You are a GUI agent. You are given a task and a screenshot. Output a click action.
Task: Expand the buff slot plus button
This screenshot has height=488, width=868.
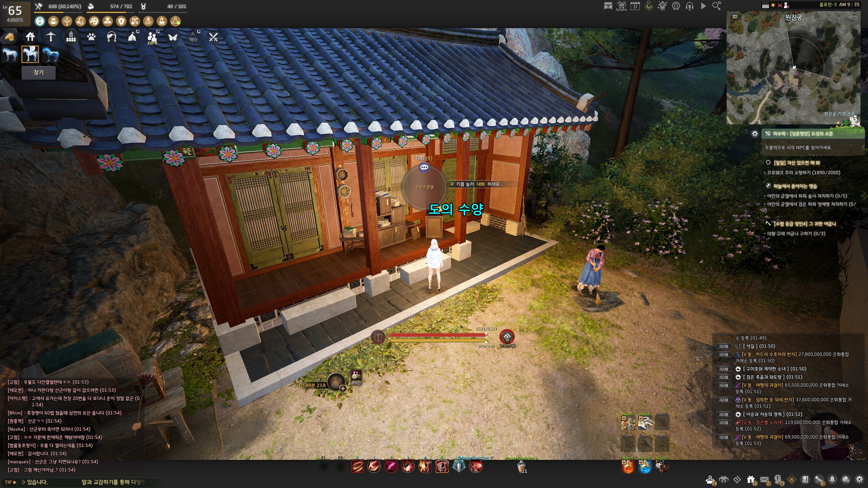pyautogui.click(x=343, y=388)
